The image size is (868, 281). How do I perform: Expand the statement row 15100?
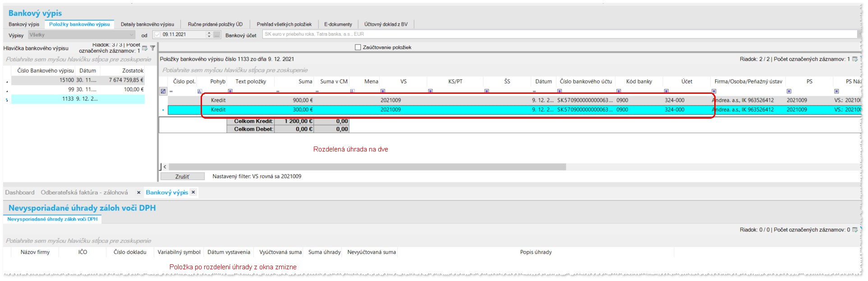pos(7,82)
